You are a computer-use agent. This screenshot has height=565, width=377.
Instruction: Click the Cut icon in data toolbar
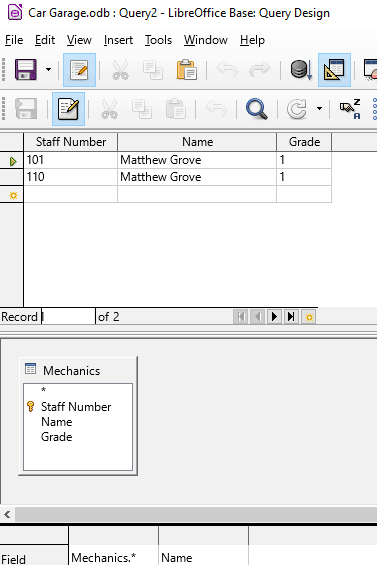tap(109, 109)
